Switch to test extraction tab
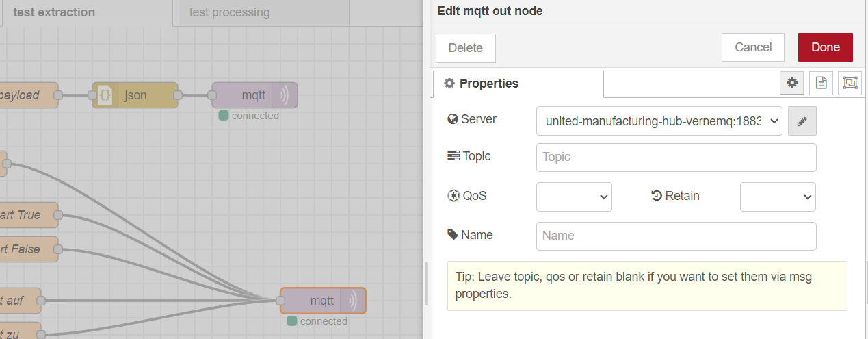868x339 pixels. click(55, 12)
